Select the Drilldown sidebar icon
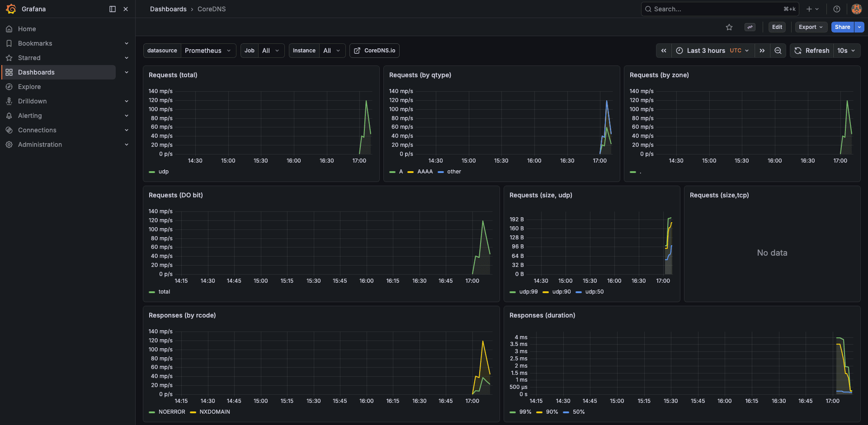Image resolution: width=868 pixels, height=425 pixels. pyautogui.click(x=9, y=101)
